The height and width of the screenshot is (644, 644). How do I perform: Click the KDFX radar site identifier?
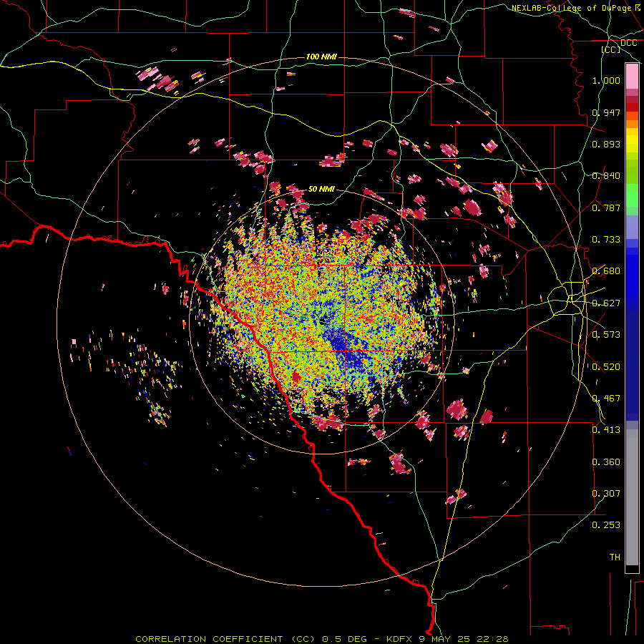[x=401, y=639]
